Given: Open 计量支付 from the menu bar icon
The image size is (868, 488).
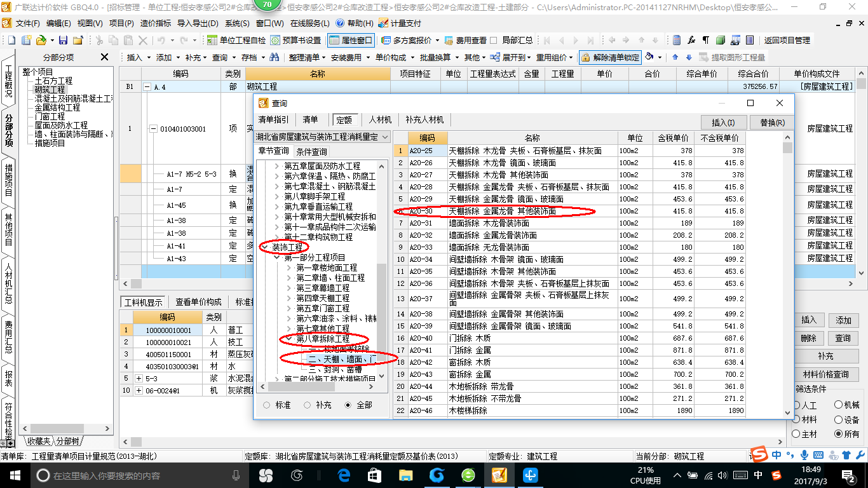Looking at the screenshot, I should click(x=400, y=23).
